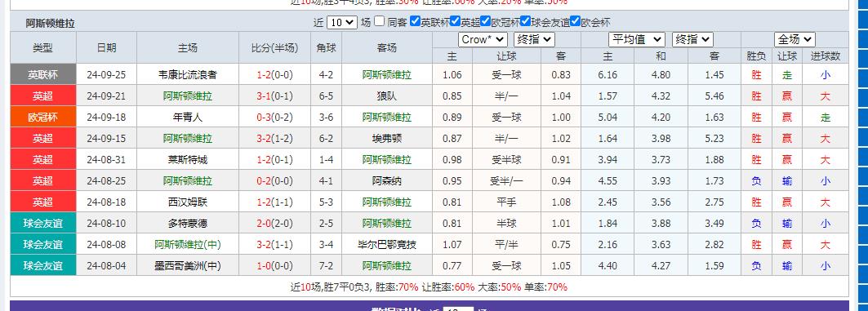Select date cell 24-09-15
Viewport: 868px width, 311px height.
point(106,138)
